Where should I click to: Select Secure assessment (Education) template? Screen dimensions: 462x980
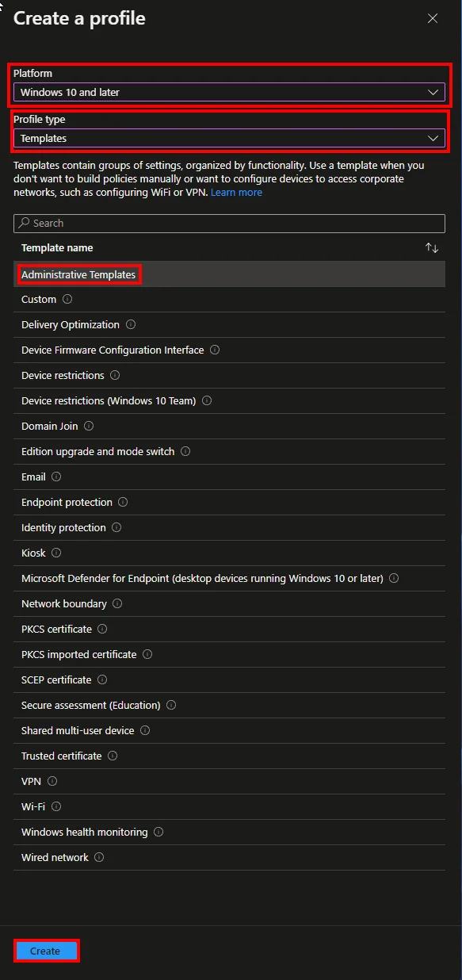point(229,706)
